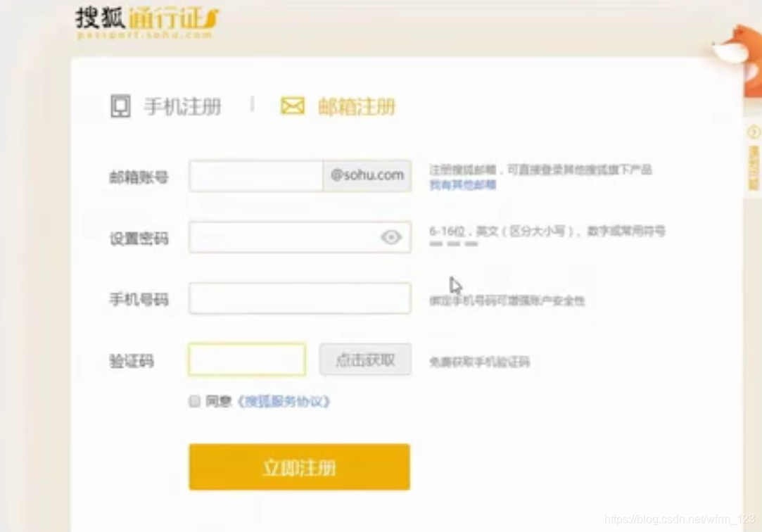Open the orange vertical side tab
762x532 pixels.
(754, 167)
